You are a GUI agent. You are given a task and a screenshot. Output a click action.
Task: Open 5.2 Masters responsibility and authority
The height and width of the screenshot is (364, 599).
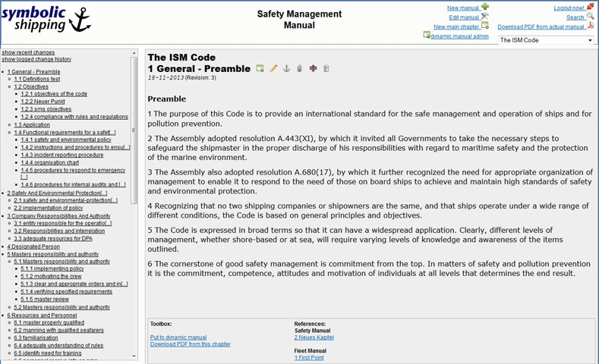62,307
